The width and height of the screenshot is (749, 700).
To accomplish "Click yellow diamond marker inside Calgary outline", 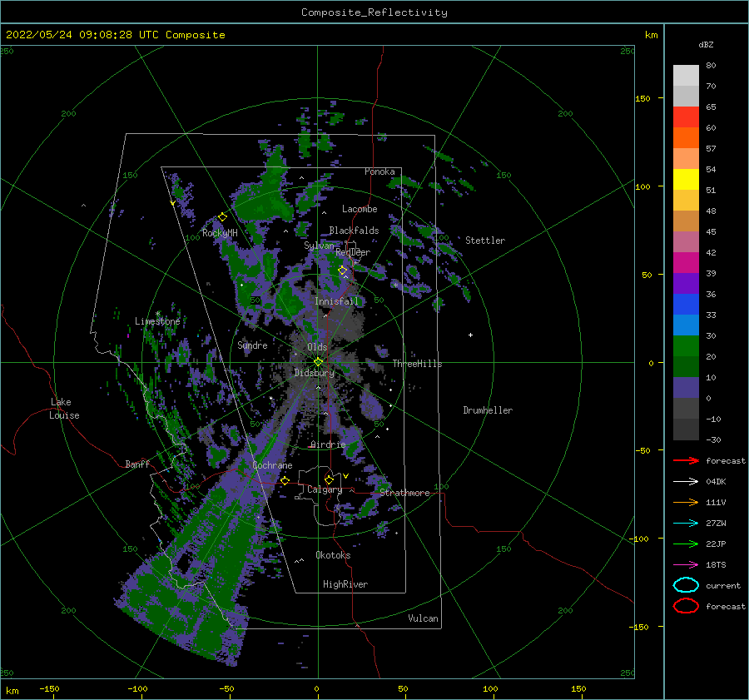I will [x=329, y=479].
